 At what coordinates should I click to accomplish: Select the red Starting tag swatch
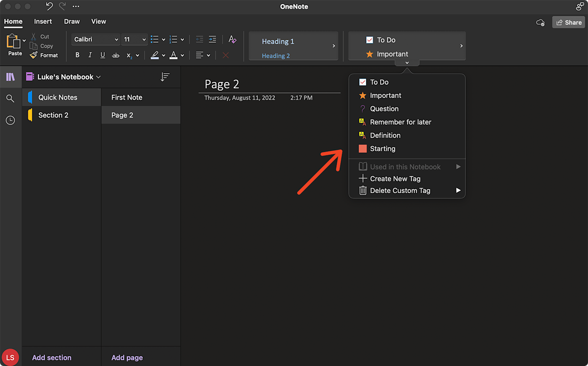(363, 149)
